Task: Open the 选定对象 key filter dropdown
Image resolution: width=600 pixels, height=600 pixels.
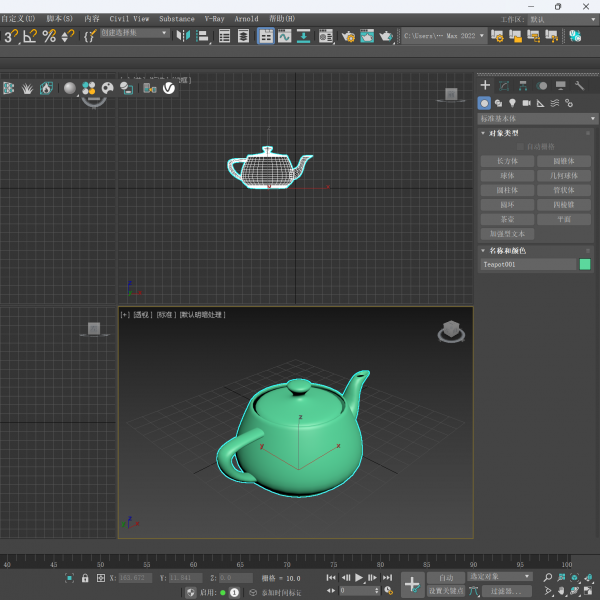Action: click(499, 576)
